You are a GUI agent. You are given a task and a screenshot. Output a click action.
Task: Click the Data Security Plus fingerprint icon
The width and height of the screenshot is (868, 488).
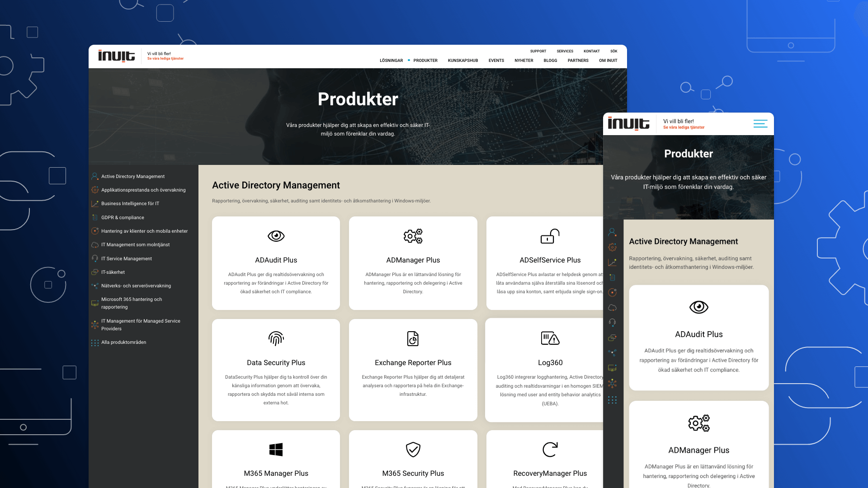(276, 338)
